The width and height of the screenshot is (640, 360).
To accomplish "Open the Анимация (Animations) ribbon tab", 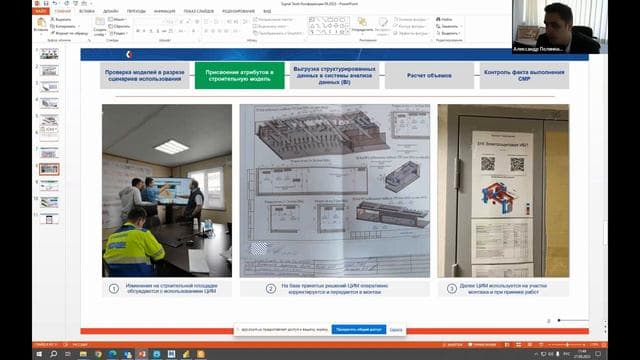I will click(165, 11).
